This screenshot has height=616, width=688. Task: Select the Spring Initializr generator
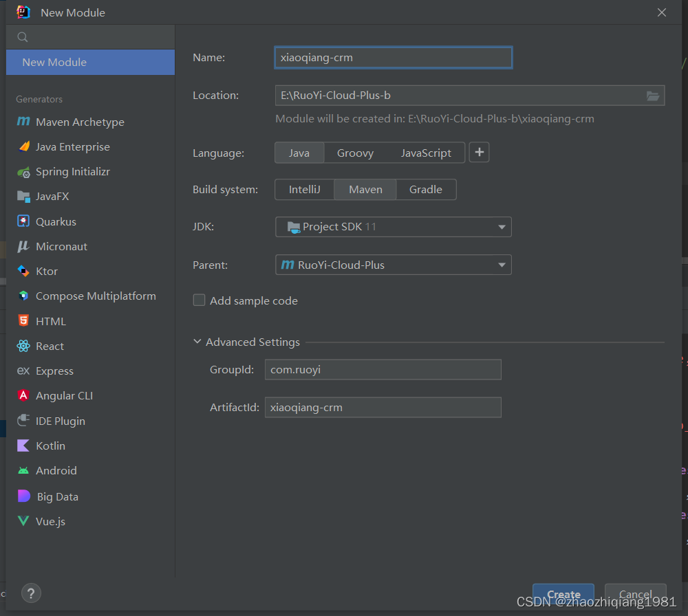click(x=72, y=171)
